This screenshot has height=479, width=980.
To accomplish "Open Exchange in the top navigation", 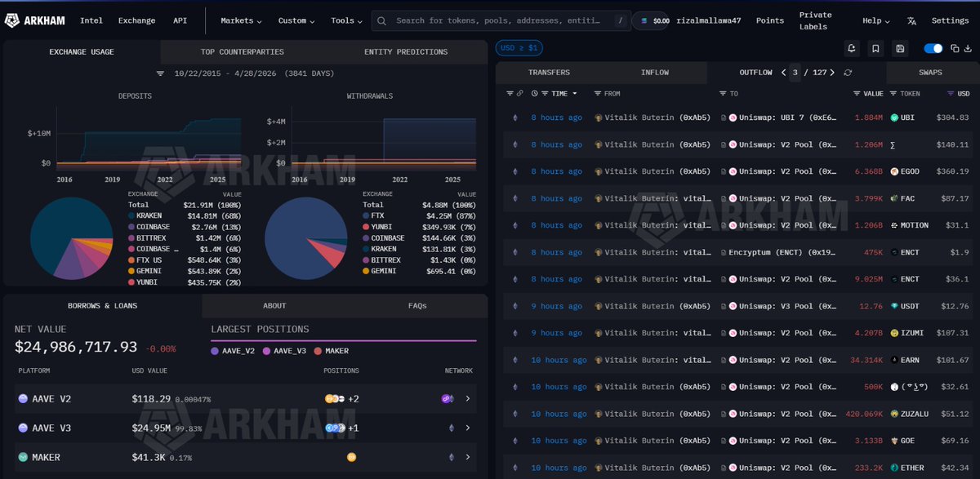I will click(x=137, y=20).
